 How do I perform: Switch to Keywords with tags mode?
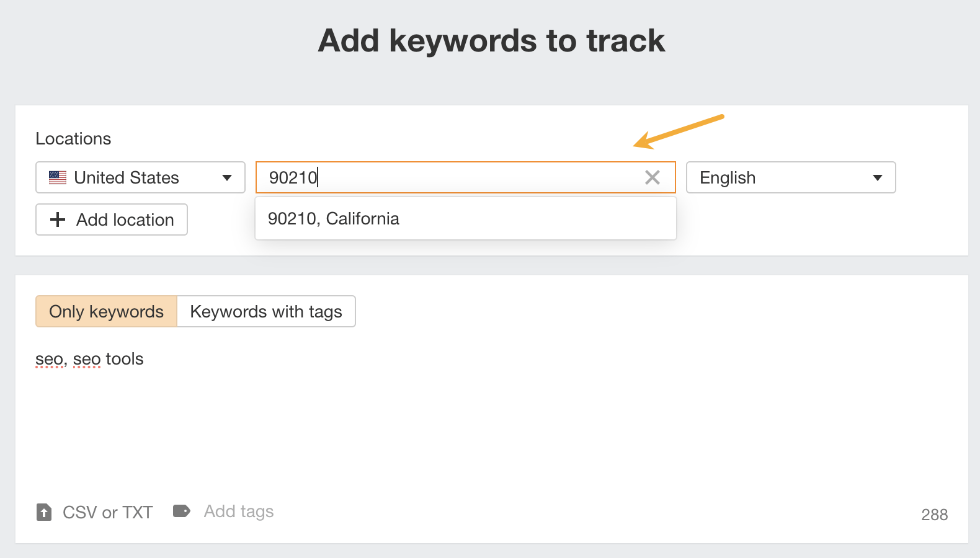(265, 311)
